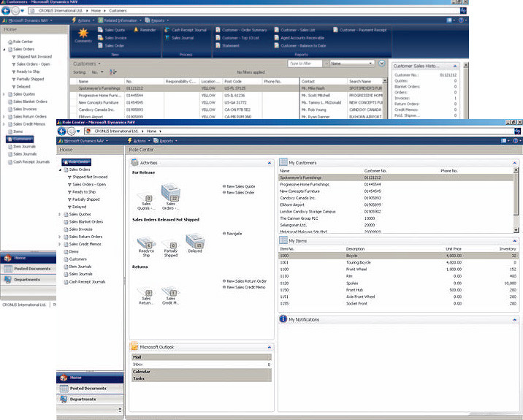Screen dimensions: 523x420
Task: Open the Statement report
Action: click(x=227, y=46)
